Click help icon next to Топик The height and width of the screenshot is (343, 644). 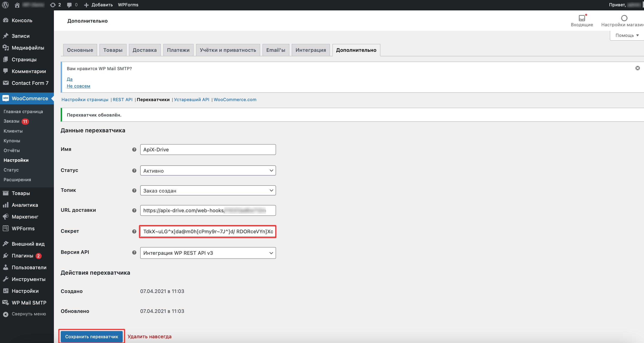[x=134, y=191]
